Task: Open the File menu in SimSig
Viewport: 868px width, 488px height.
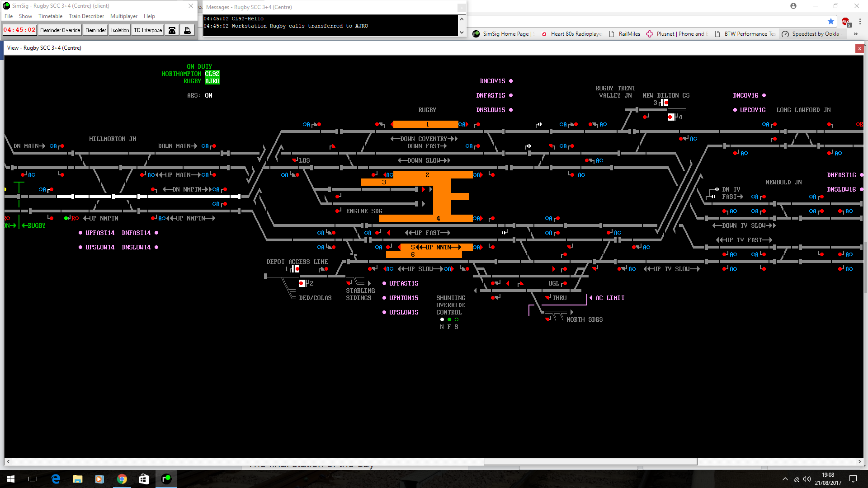Action: [x=9, y=16]
